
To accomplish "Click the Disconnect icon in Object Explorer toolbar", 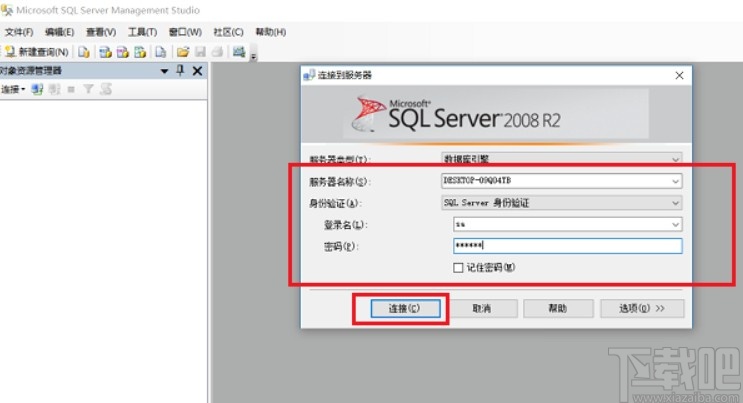I will tap(54, 89).
